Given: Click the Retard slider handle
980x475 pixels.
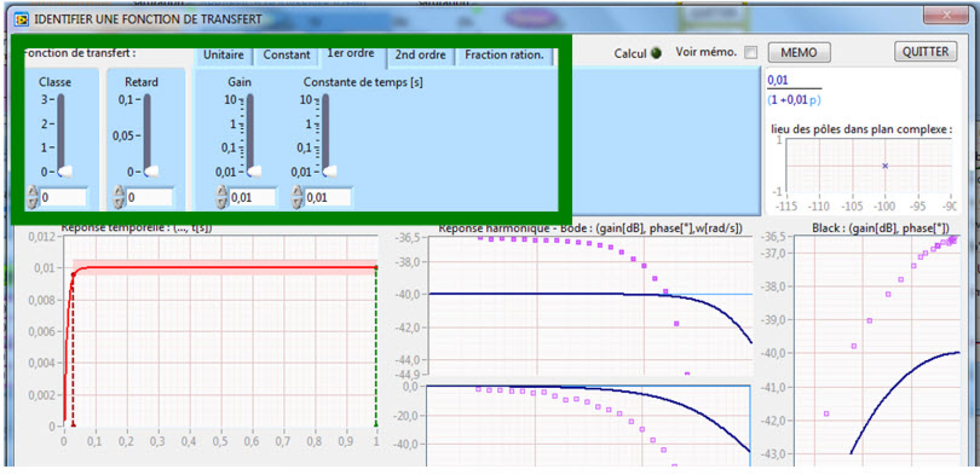Looking at the screenshot, I should point(151,172).
